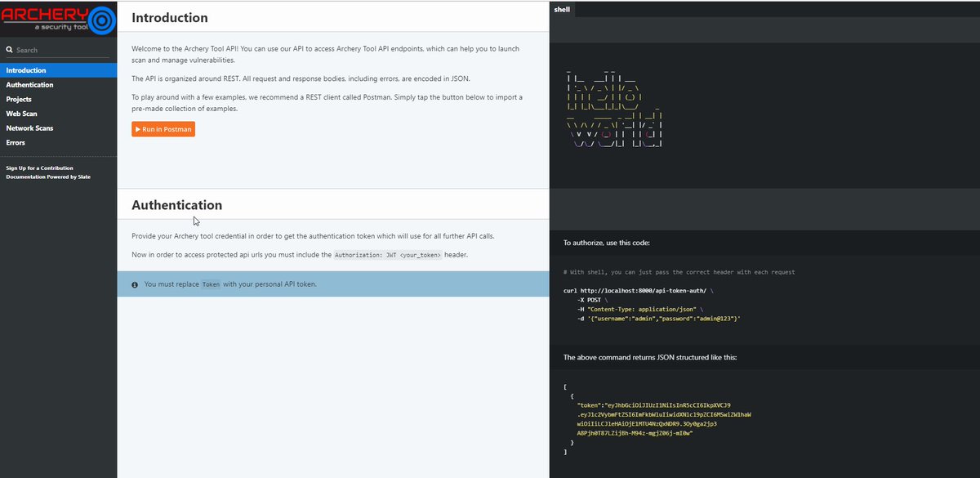Navigate to the Authentication sidebar entry
Viewport: 980px width, 478px height.
tap(29, 84)
